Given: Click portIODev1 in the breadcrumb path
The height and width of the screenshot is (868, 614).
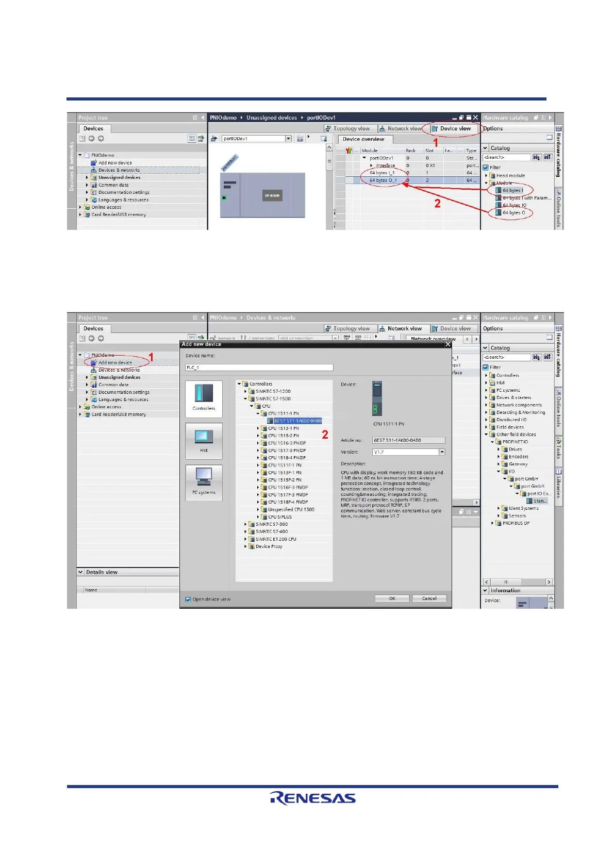Looking at the screenshot, I should point(321,118).
